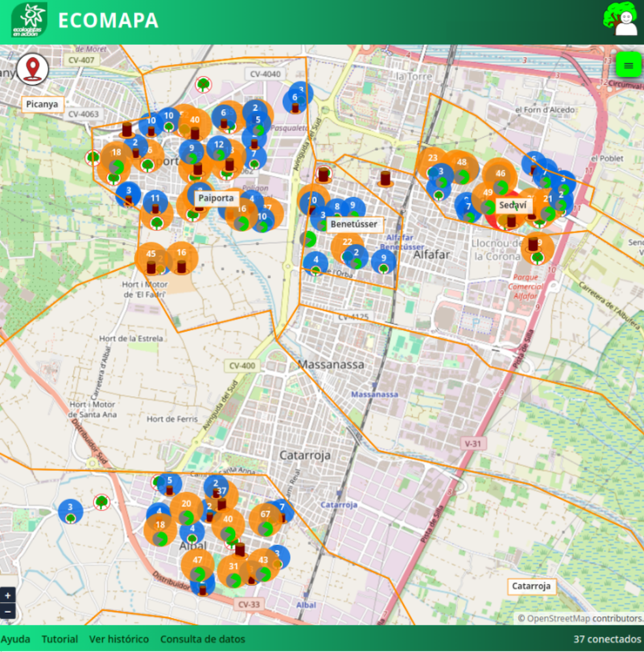
Task: Open the green hamburger menu
Action: click(628, 65)
